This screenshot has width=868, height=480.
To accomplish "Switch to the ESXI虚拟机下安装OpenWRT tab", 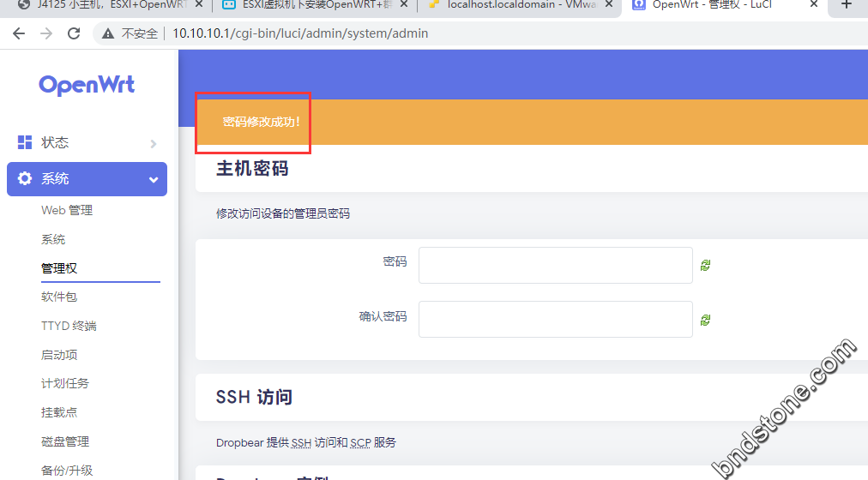I will 317,5.
